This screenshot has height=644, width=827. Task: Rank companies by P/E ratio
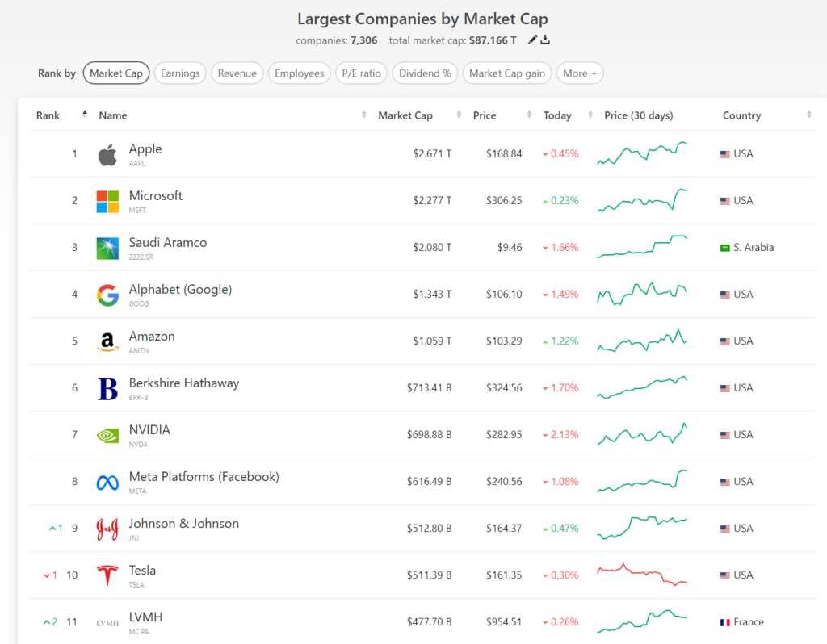coord(361,73)
